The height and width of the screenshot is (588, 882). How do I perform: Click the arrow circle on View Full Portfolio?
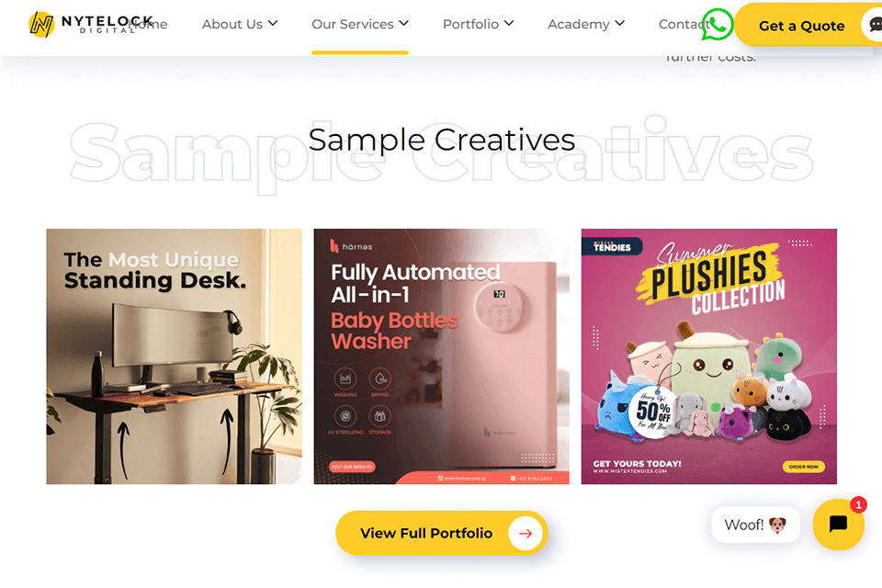[526, 533]
